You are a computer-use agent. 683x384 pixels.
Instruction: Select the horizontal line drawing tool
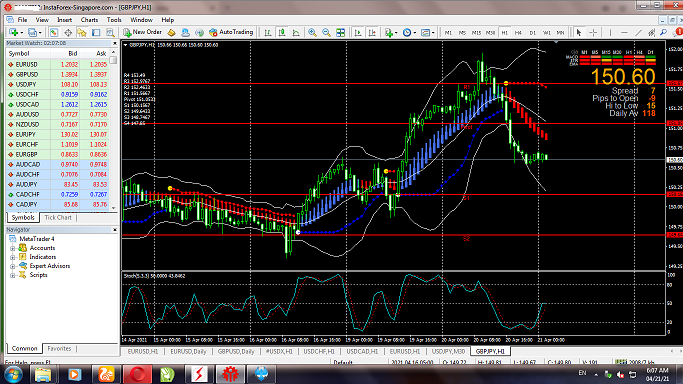(624, 33)
